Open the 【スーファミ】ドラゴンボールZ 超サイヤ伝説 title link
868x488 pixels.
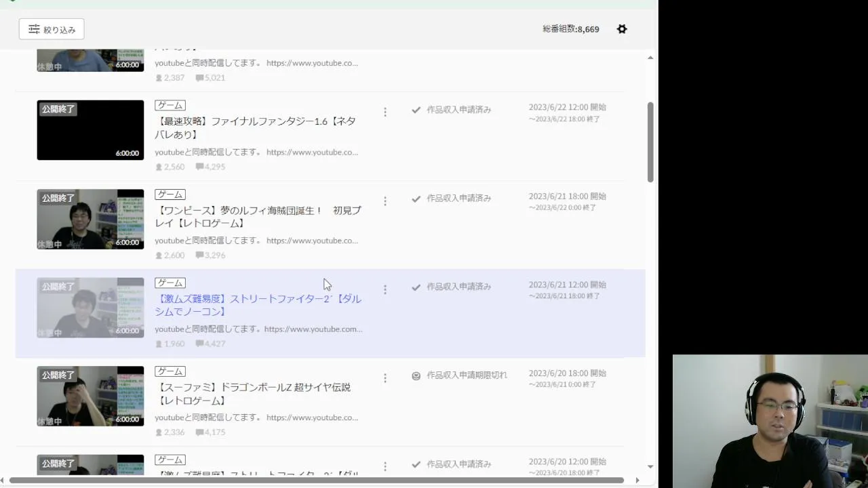(253, 394)
